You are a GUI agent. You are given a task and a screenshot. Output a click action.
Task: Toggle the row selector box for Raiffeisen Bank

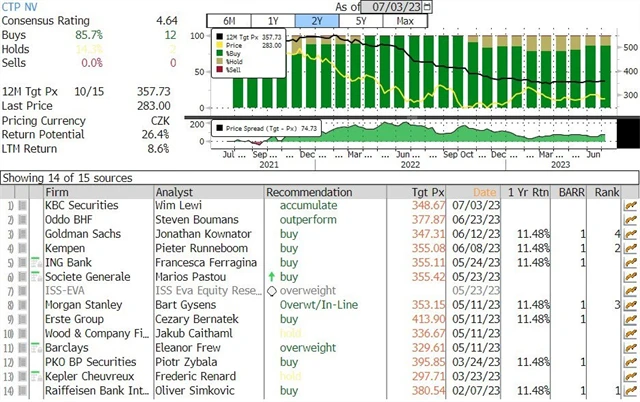pos(22,391)
